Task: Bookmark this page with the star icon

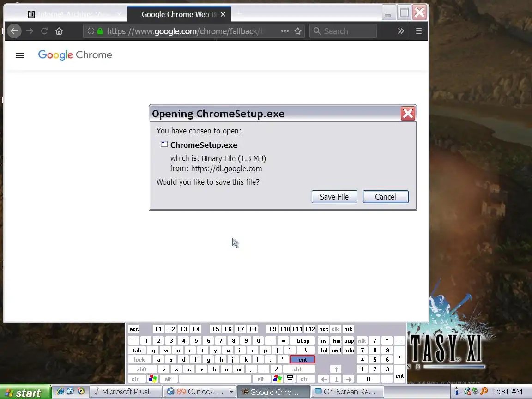Action: [298, 31]
